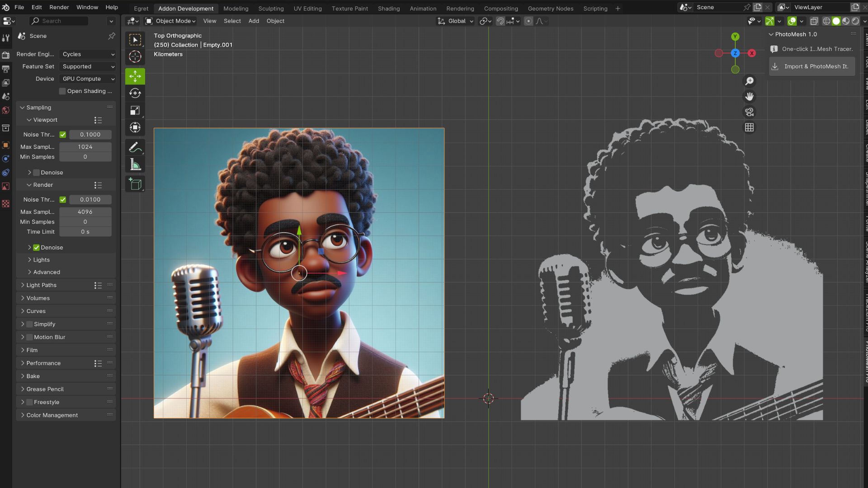Screen dimensions: 868x488
Task: Switch to the Shading workspace tab
Action: 388,8
